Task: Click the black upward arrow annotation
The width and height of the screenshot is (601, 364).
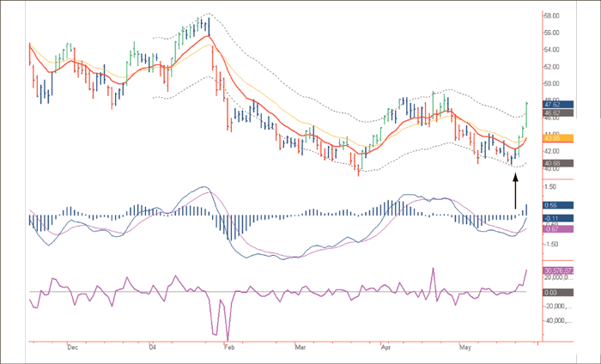Action: [x=515, y=191]
